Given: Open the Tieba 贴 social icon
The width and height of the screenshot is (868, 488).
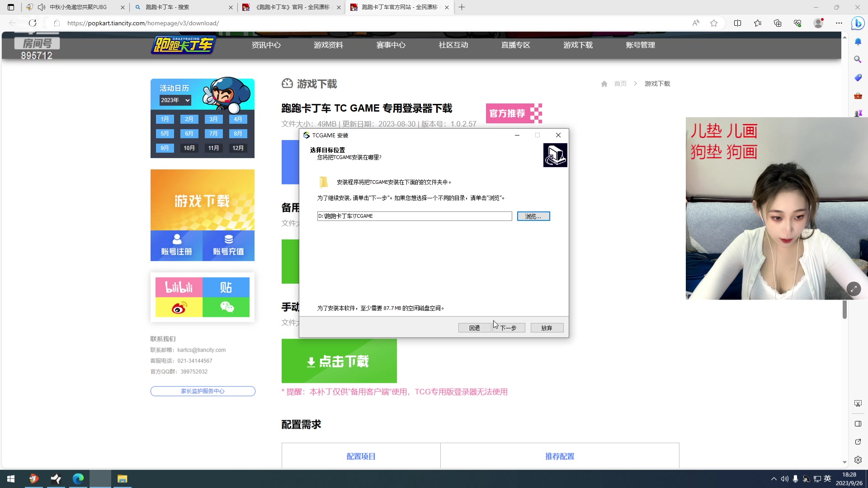Looking at the screenshot, I should pyautogui.click(x=226, y=287).
